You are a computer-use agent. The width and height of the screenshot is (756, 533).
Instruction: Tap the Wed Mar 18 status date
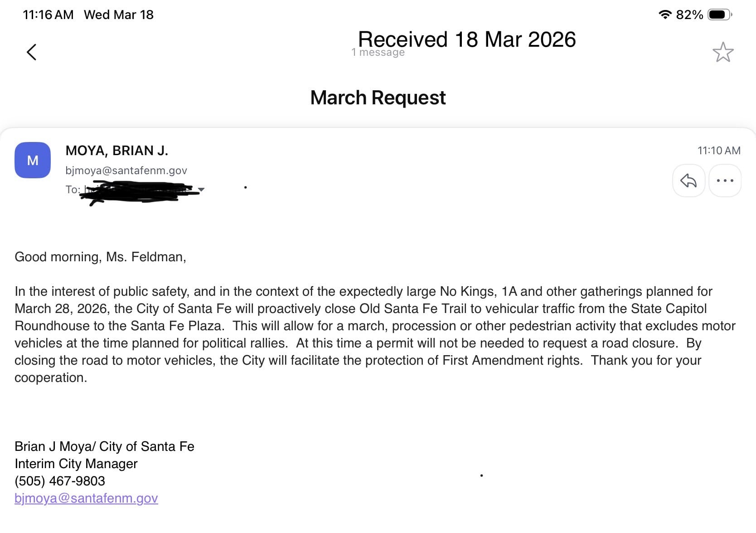[119, 15]
